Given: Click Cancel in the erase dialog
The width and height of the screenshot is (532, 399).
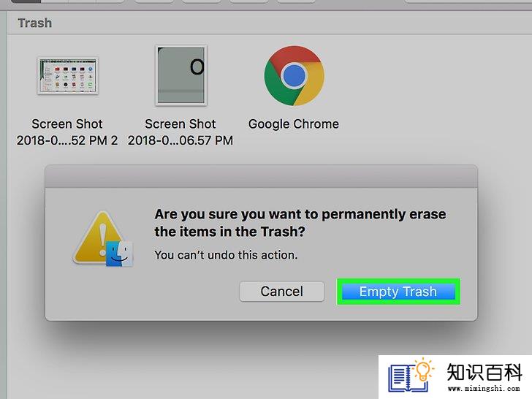Looking at the screenshot, I should click(281, 292).
